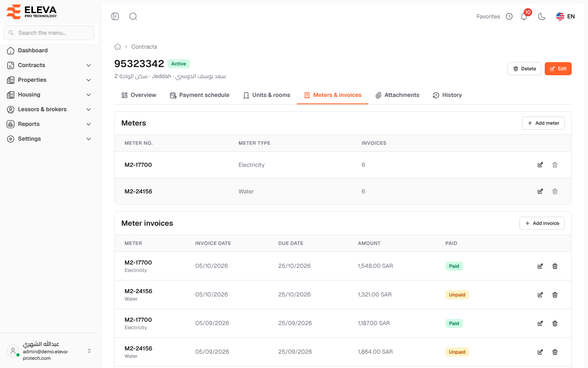Switch to Units & rooms tab

(267, 95)
